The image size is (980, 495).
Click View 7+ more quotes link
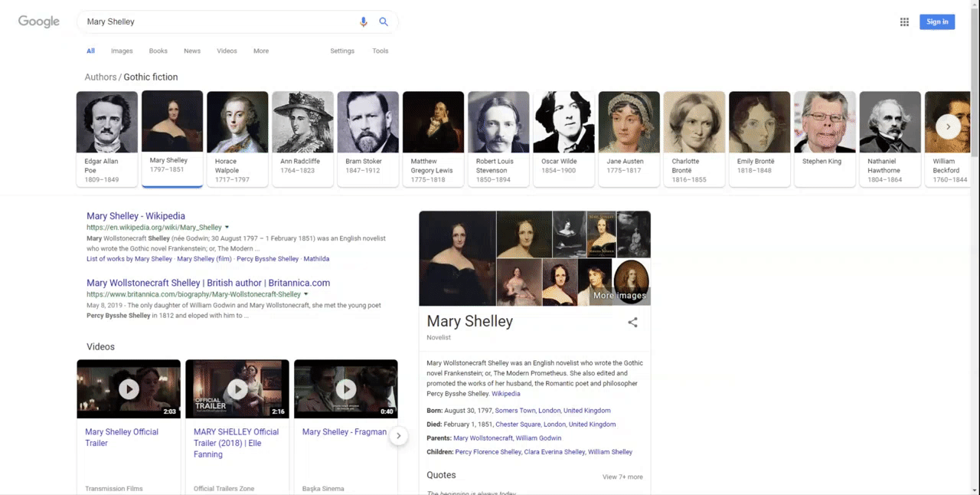click(x=622, y=477)
